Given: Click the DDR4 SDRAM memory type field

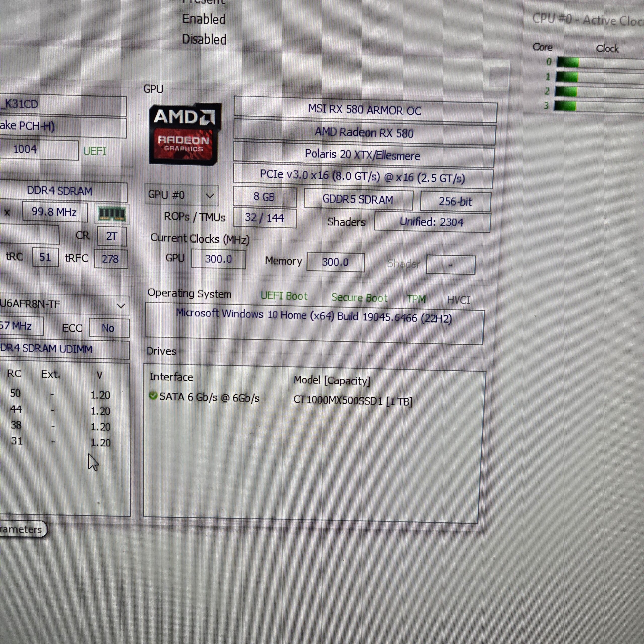Looking at the screenshot, I should (64, 192).
